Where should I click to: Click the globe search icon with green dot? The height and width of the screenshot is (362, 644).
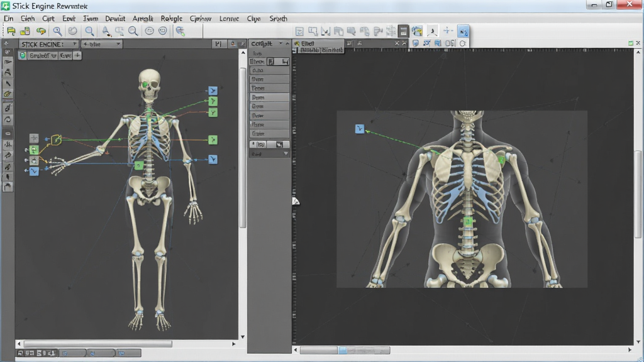[180, 31]
